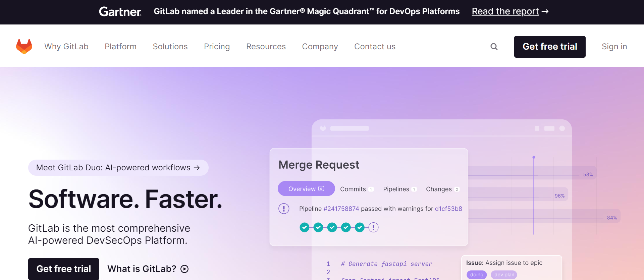This screenshot has height=280, width=644.
Task: Open the Solutions menu
Action: click(170, 47)
